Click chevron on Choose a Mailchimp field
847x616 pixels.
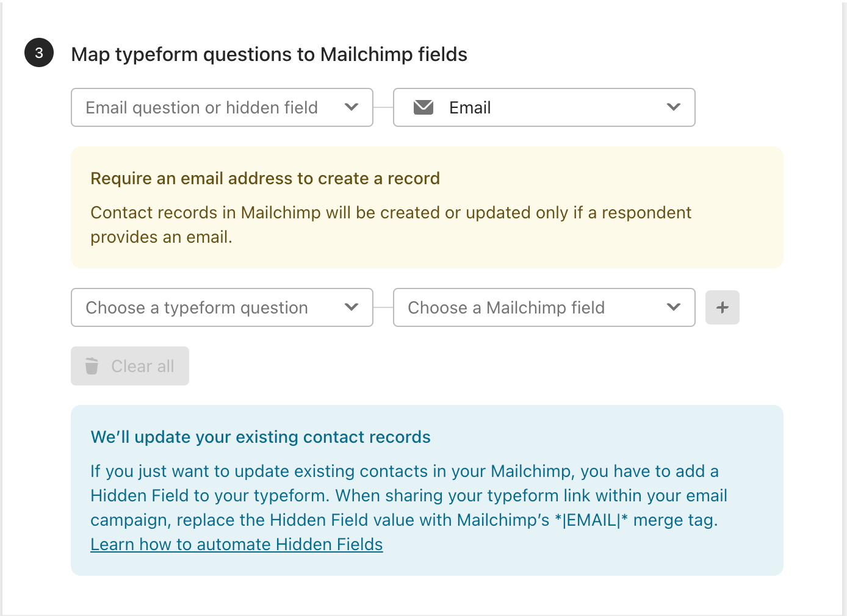[674, 307]
